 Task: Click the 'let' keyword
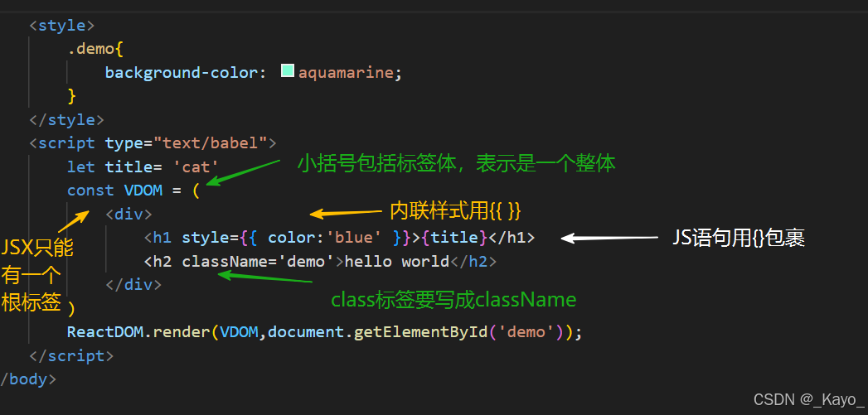81,166
